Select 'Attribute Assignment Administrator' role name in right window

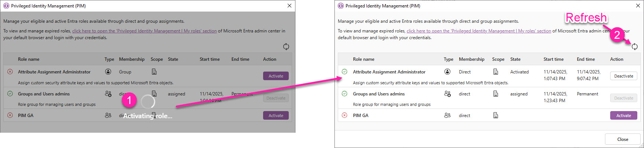click(389, 72)
